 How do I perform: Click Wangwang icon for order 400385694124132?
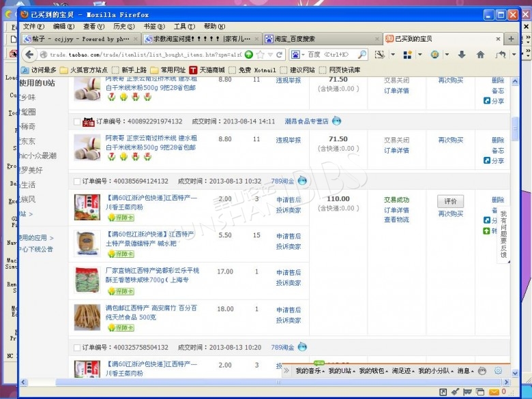click(x=302, y=181)
